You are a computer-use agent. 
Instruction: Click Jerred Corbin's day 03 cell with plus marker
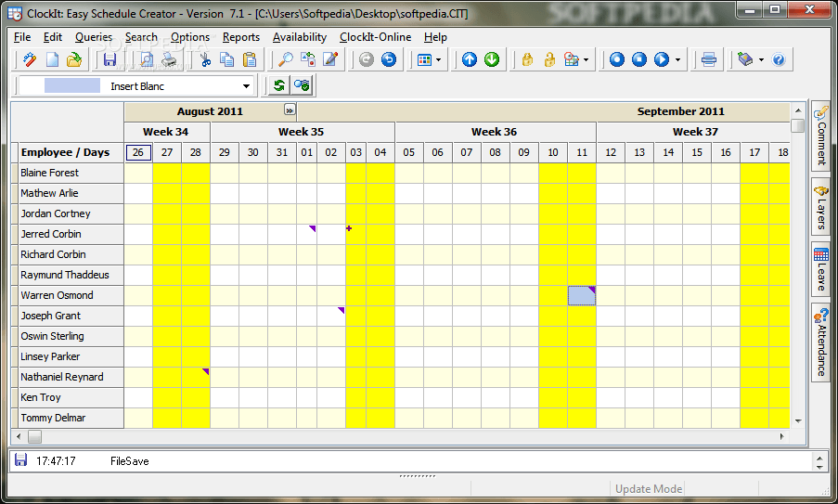(355, 234)
